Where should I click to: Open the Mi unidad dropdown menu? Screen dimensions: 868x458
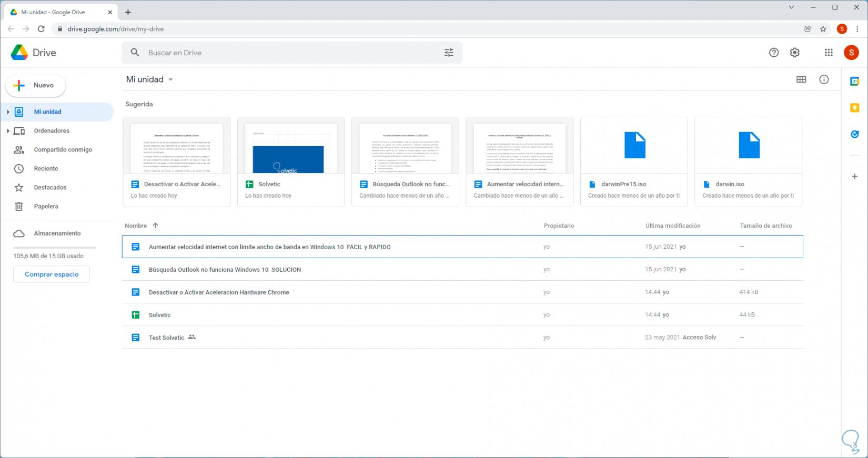tap(170, 80)
